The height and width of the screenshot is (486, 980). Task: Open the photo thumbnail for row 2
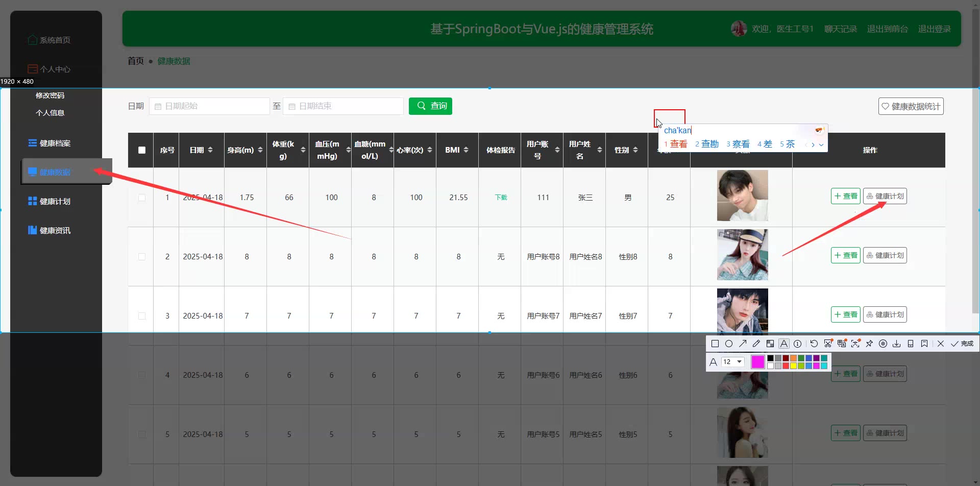click(742, 255)
